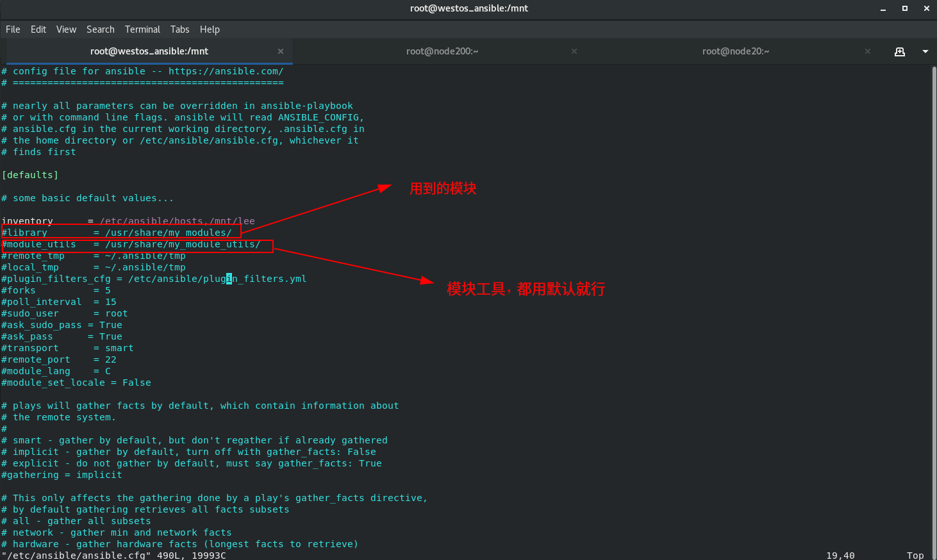Click the '# all - gather all subsets' line

[x=76, y=521]
